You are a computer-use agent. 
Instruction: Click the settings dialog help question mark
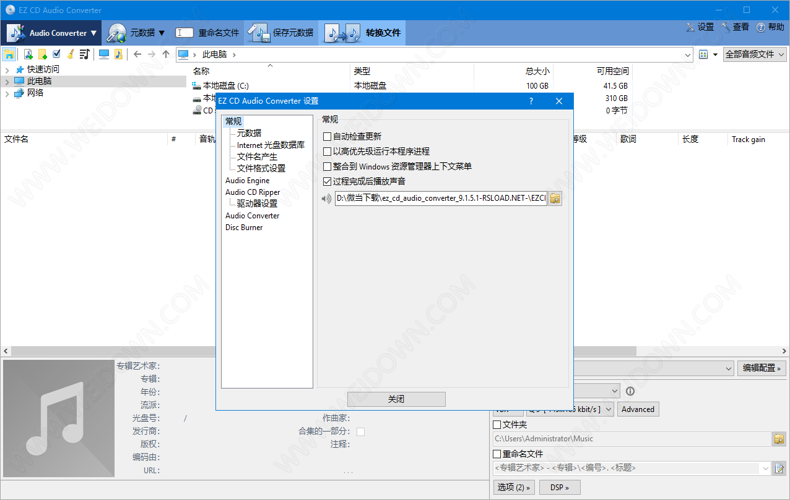click(531, 101)
